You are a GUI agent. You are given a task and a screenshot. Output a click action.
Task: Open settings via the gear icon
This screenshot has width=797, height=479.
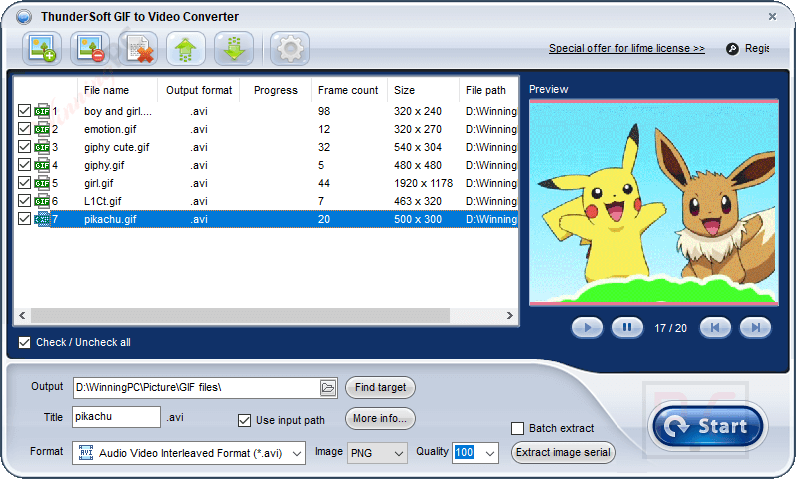pos(290,49)
